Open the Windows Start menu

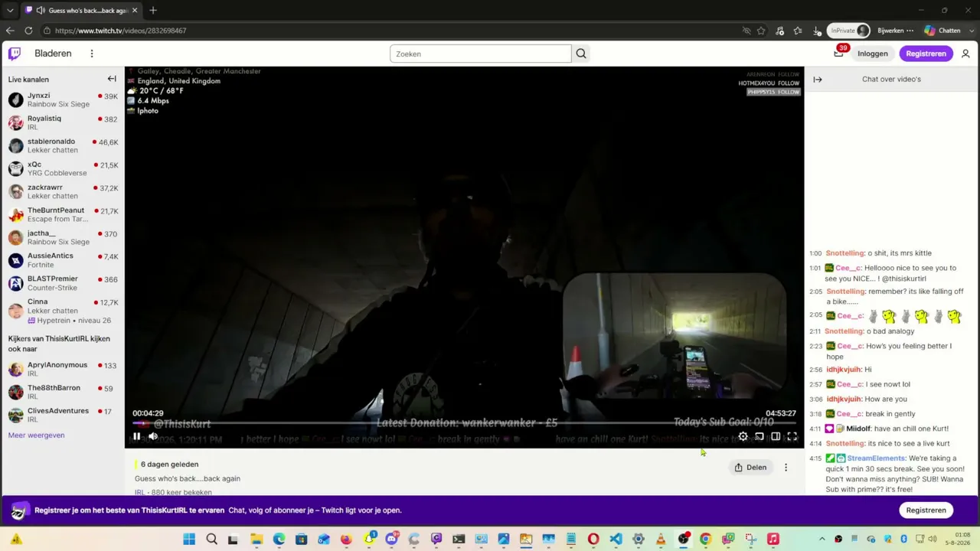(x=189, y=540)
